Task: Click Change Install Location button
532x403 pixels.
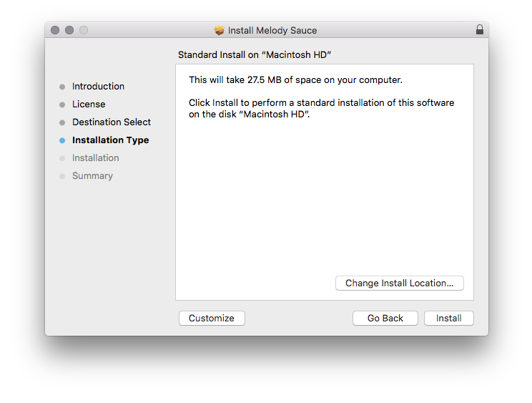Action: tap(399, 283)
